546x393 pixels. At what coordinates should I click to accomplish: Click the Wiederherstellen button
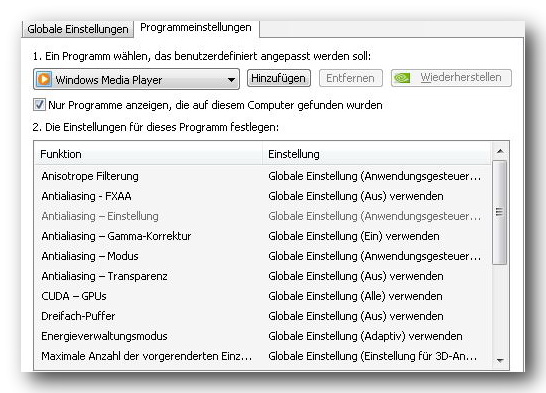[451, 78]
